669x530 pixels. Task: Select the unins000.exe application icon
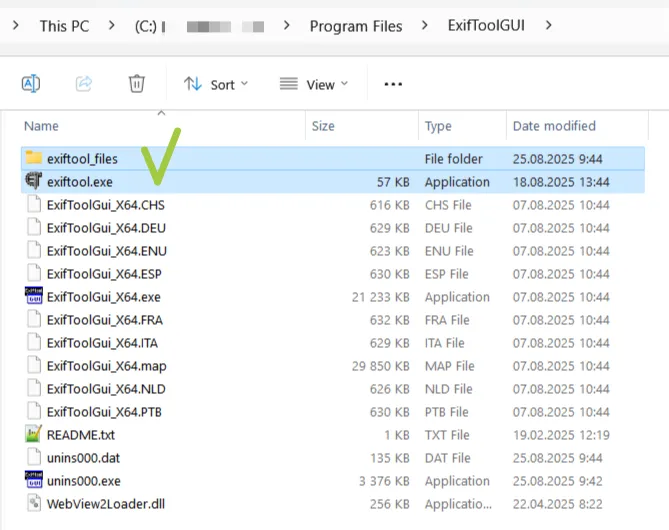tap(34, 480)
